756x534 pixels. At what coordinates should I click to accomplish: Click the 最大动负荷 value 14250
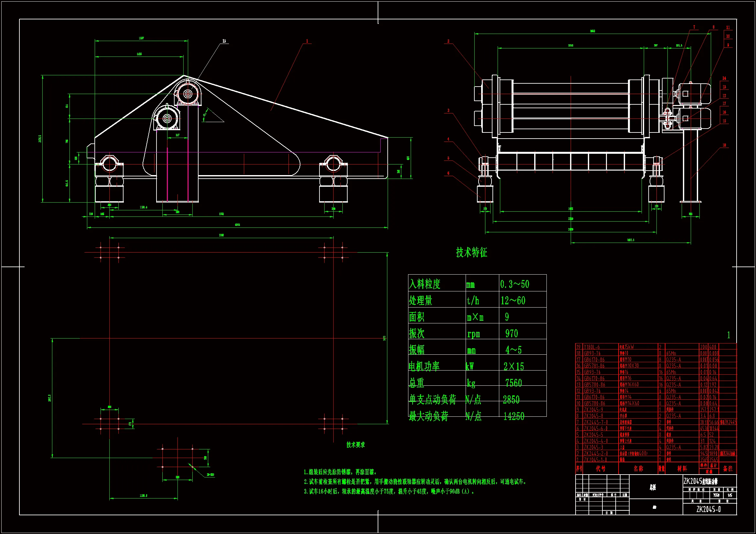click(514, 416)
